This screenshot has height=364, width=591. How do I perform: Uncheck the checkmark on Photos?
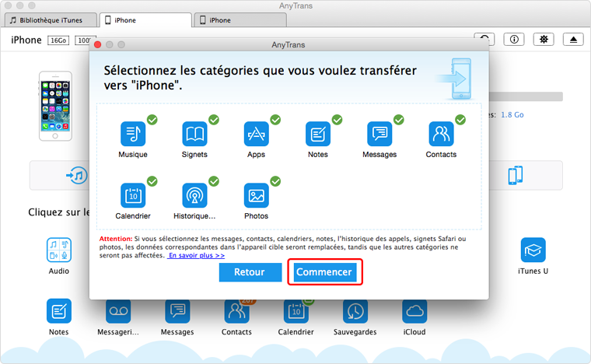coord(275,181)
